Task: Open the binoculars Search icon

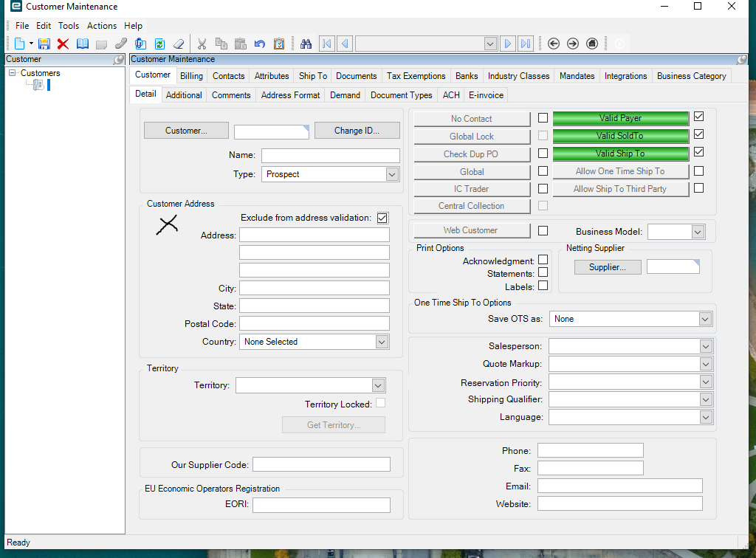Action: pos(306,44)
